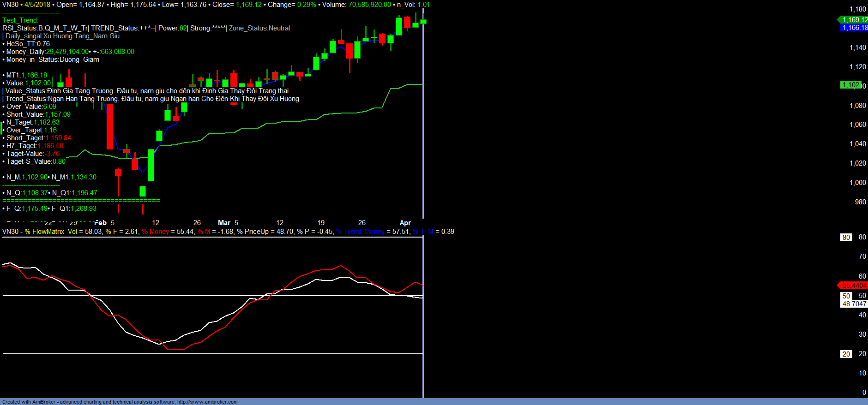Click the 1,180 price axis label
This screenshot has width=868, height=405.
(858, 9)
